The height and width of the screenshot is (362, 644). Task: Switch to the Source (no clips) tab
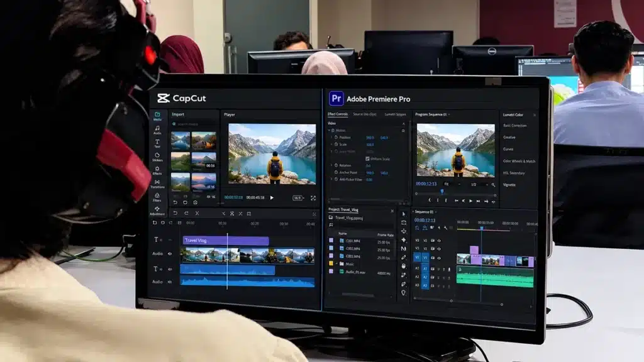tap(365, 114)
